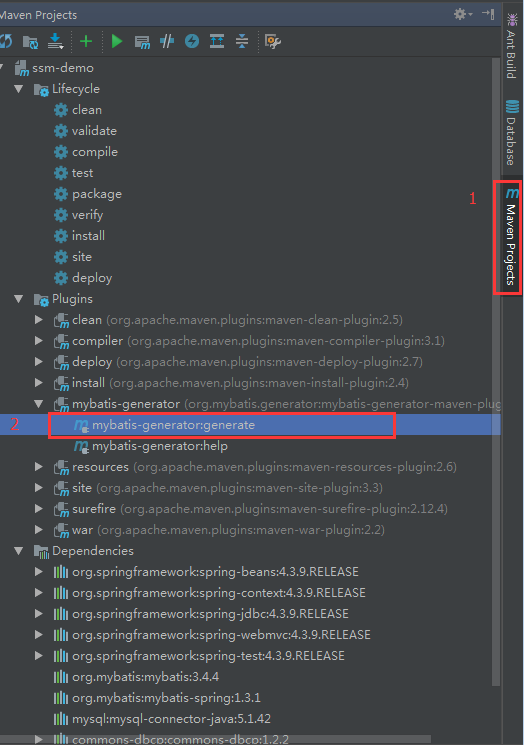Collapse the mybatis-generator plugin node
Viewport: 524px width, 745px height.
[x=39, y=404]
